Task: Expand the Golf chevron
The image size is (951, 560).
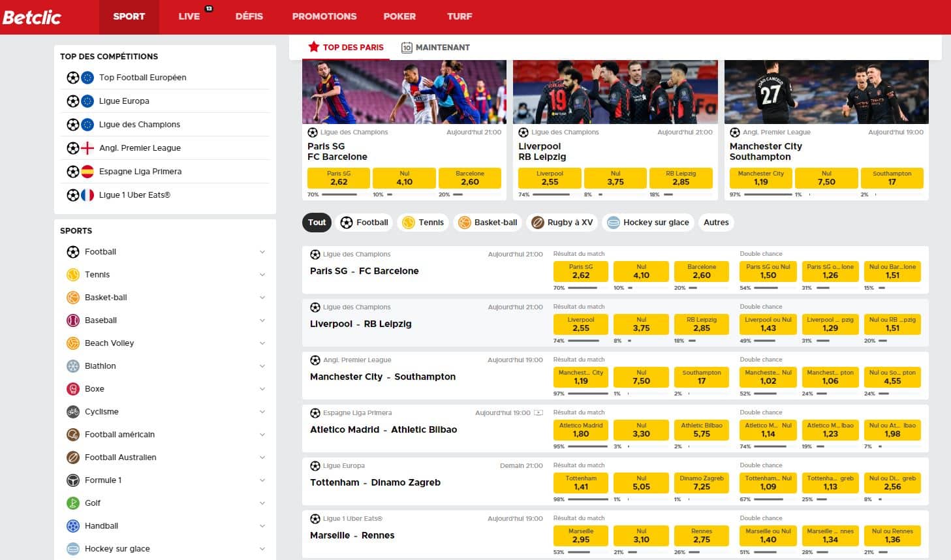Action: [262, 503]
